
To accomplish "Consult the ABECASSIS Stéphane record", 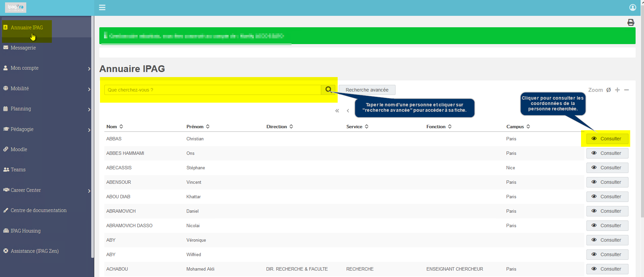I will (x=607, y=168).
